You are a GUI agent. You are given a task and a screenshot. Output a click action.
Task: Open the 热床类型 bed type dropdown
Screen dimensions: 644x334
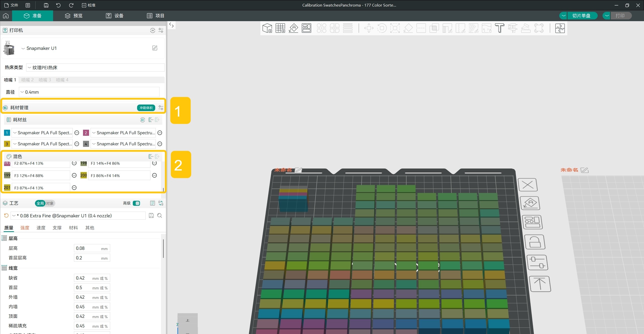tap(95, 68)
